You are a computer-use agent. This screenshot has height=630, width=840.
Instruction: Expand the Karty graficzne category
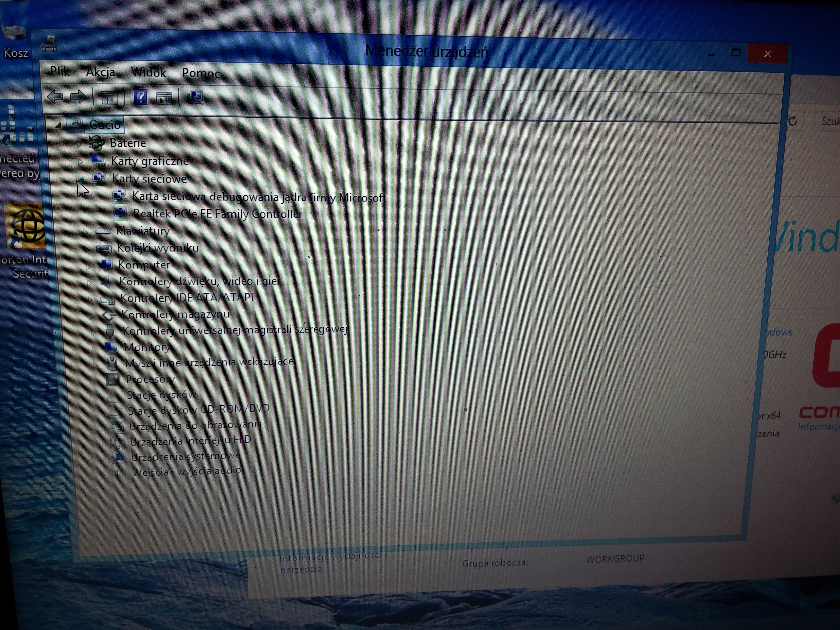(81, 161)
